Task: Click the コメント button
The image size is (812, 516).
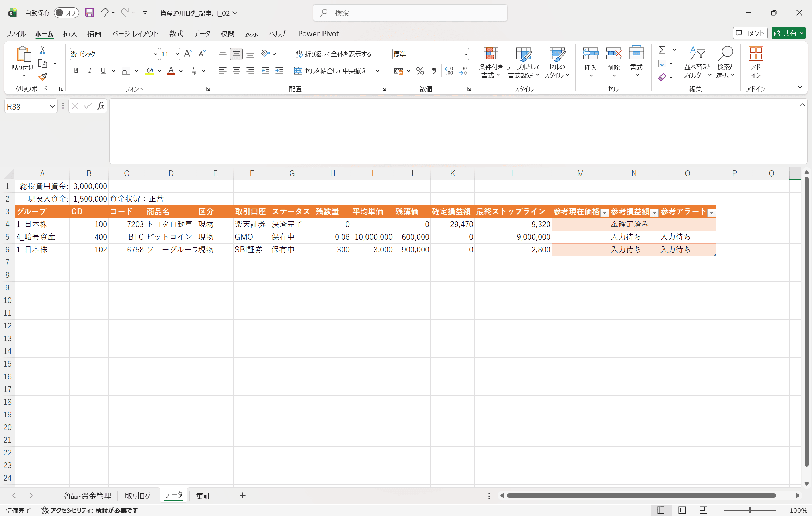Action: click(x=750, y=33)
